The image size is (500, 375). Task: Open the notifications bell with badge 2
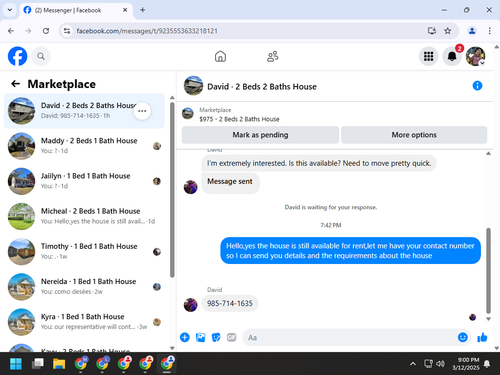[452, 56]
